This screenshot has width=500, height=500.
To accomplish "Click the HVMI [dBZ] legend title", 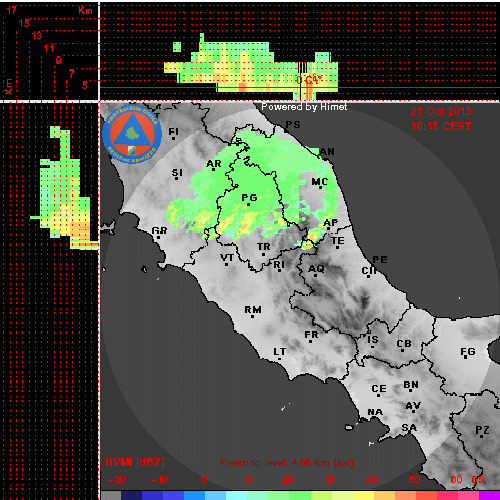I will click(x=135, y=462).
